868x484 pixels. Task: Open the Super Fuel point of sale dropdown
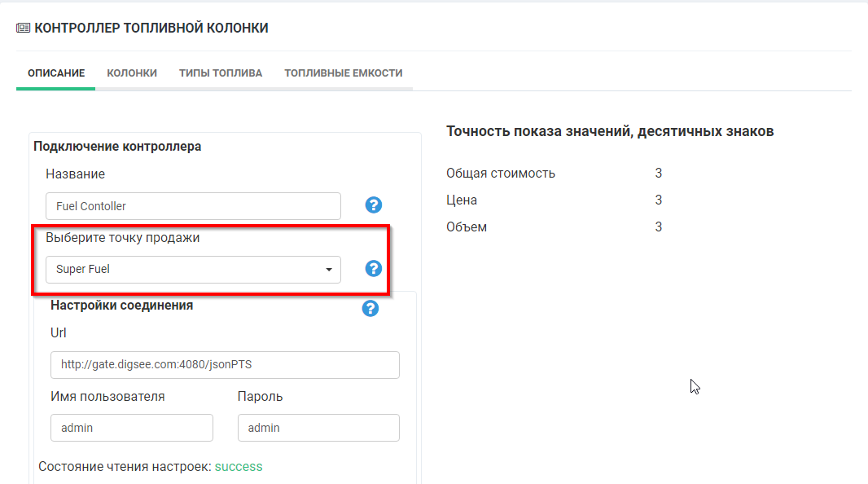193,270
